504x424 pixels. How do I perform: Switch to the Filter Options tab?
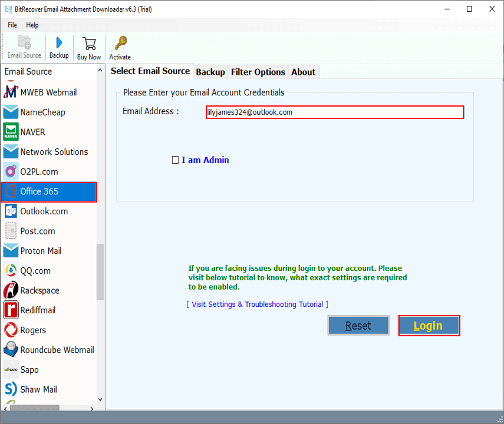coord(258,72)
